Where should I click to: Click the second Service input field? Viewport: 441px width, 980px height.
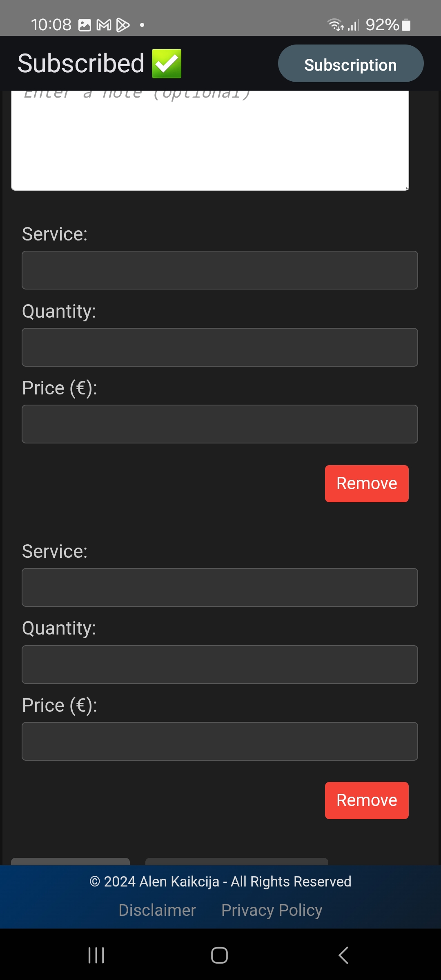(x=220, y=587)
